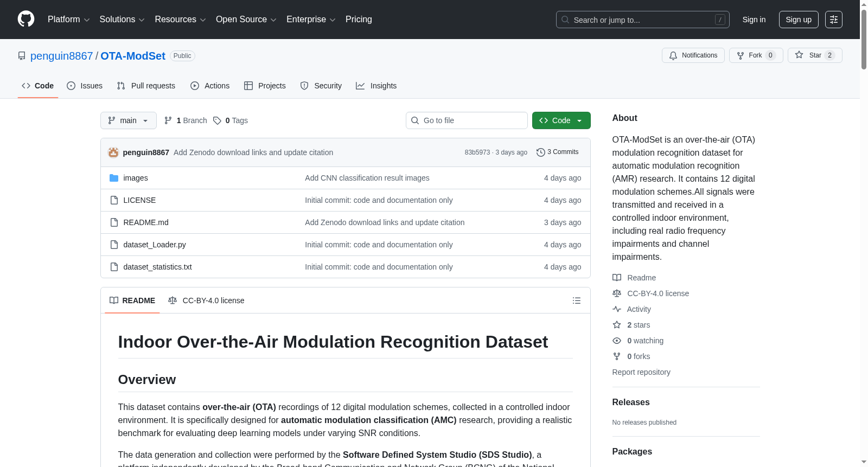Switch to the CC-BY-4.0 license tab

pyautogui.click(x=206, y=300)
